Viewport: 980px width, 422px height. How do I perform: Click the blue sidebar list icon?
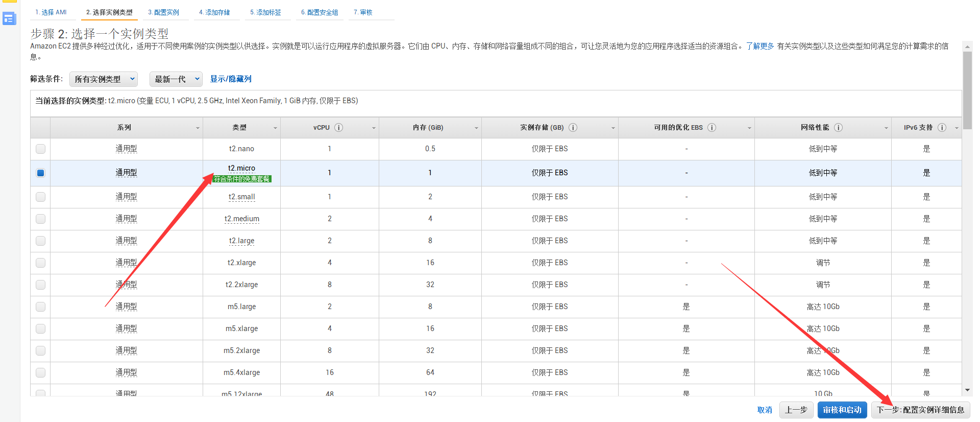9,19
